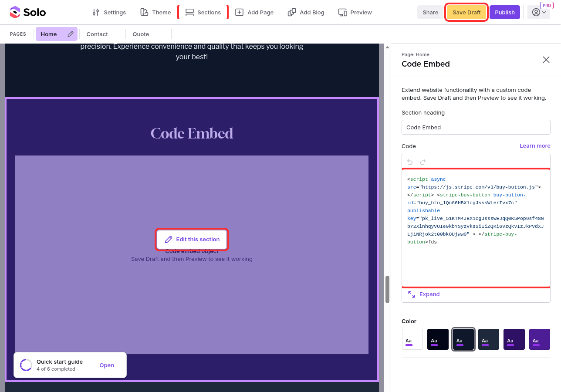Click the Solo logo
The image size is (561, 392).
pyautogui.click(x=28, y=12)
